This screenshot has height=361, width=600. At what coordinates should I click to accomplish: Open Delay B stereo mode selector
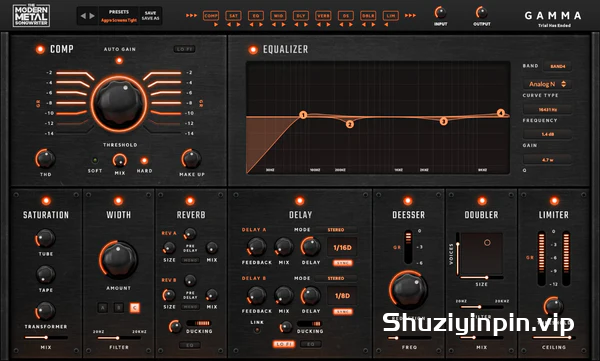(x=336, y=278)
